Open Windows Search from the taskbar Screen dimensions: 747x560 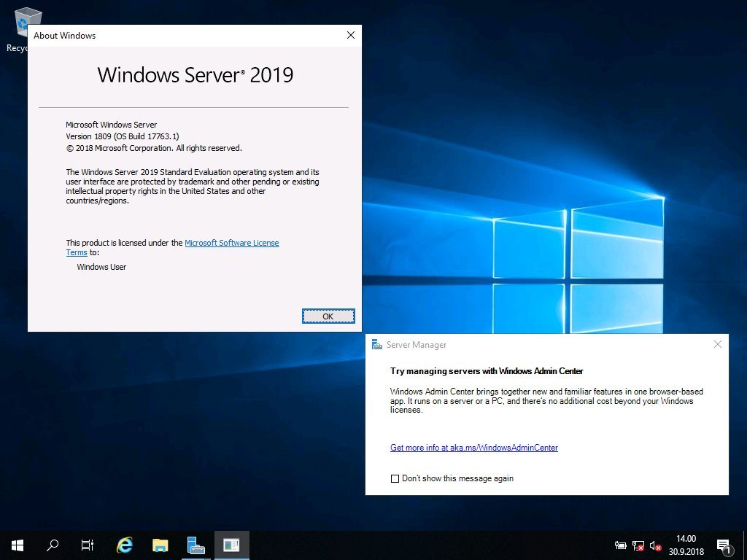click(51, 545)
